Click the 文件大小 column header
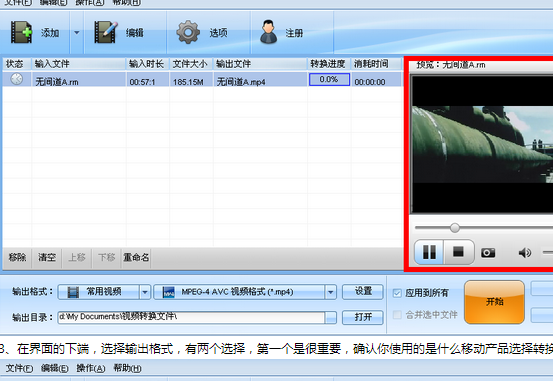 [x=190, y=64]
